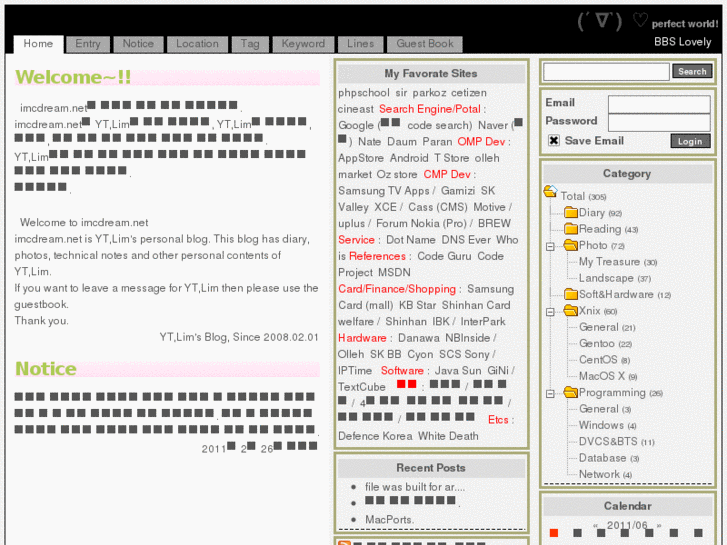Open the Danawa link
The image size is (727, 545).
419,338
